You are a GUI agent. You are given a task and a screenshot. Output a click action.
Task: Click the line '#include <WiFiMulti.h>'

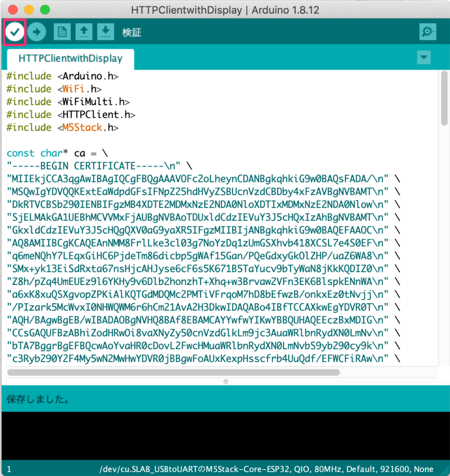[x=68, y=102]
